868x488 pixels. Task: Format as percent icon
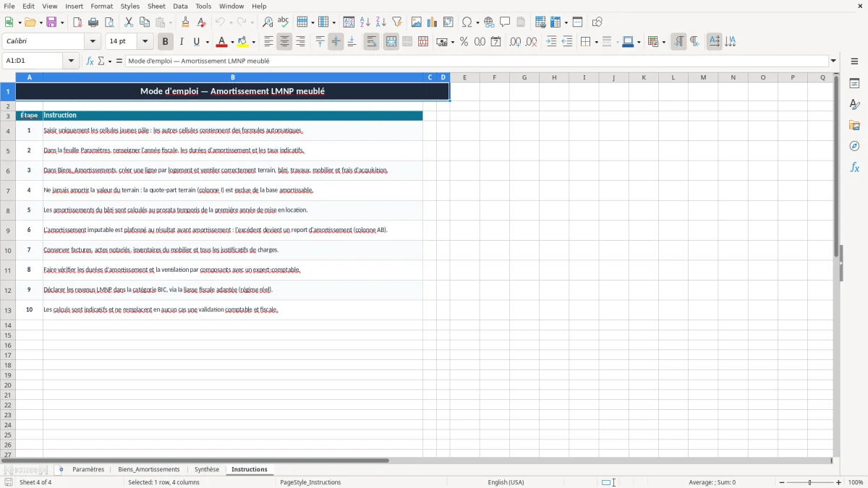(x=464, y=42)
